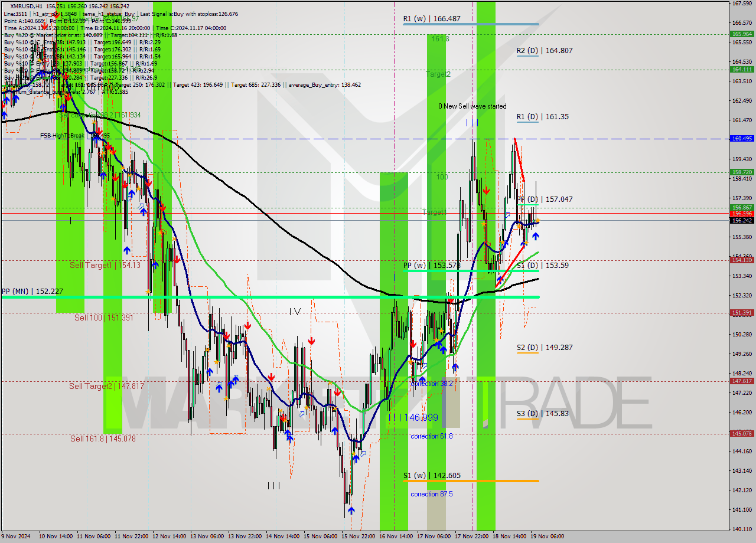Select the 165.964 green price tag on axis
Viewport: 756px width, 543px height.
click(742, 34)
